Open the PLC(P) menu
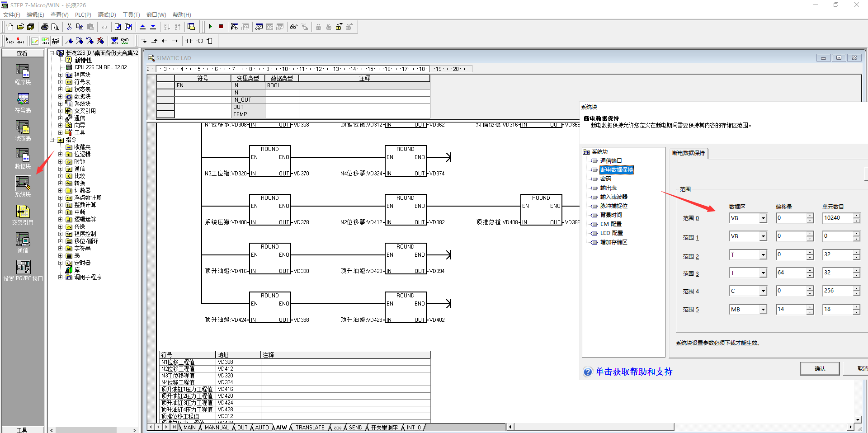Screen dimensions: 868x433 coord(83,15)
